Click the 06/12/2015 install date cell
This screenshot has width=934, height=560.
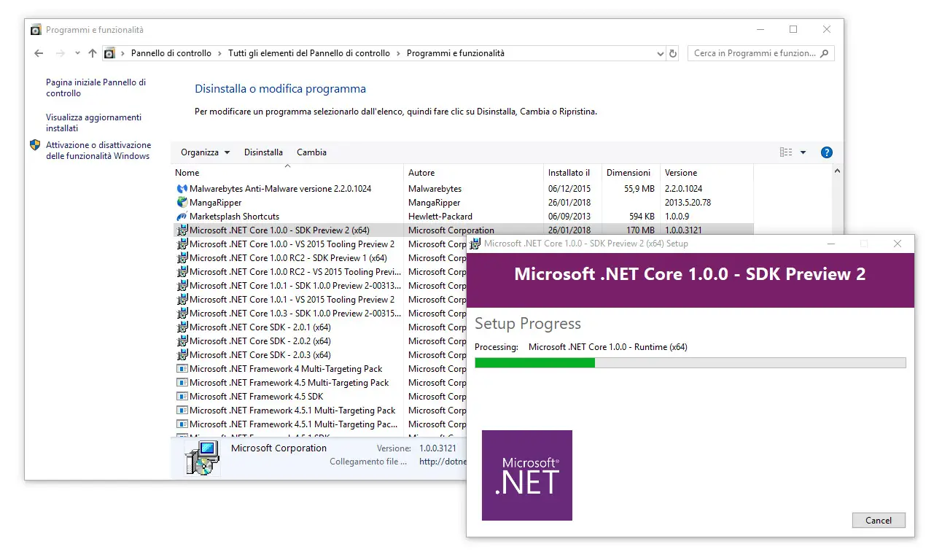click(x=569, y=189)
